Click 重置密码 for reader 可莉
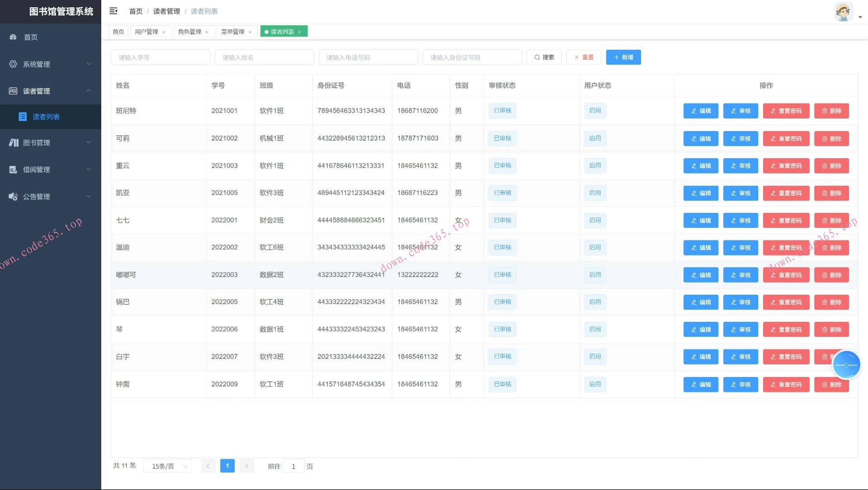Viewport: 868px width, 490px height. tap(786, 139)
